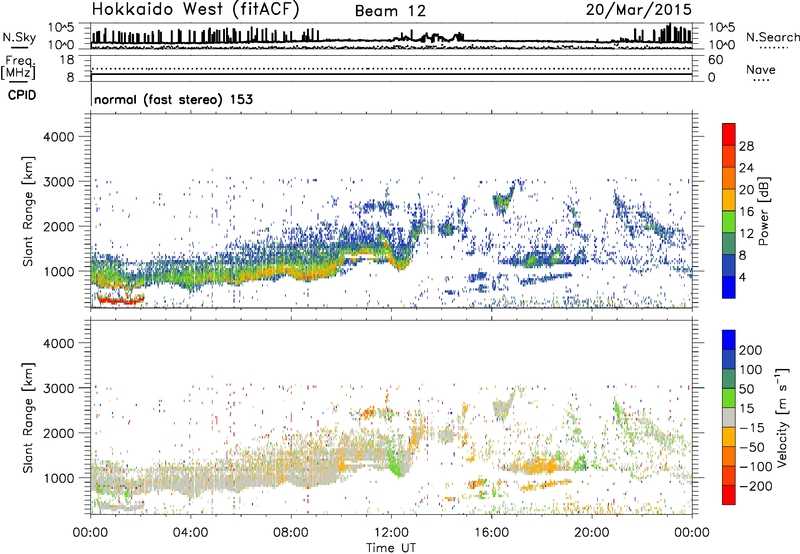
Task: Click the '200' value on Velocity scale
Action: click(751, 350)
